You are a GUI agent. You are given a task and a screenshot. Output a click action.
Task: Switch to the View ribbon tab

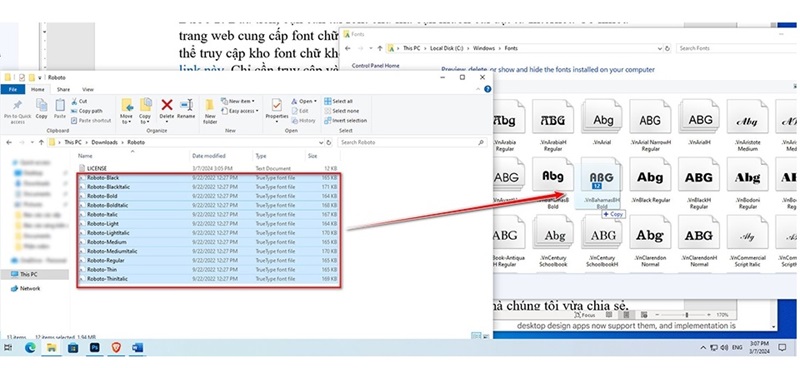coord(88,89)
